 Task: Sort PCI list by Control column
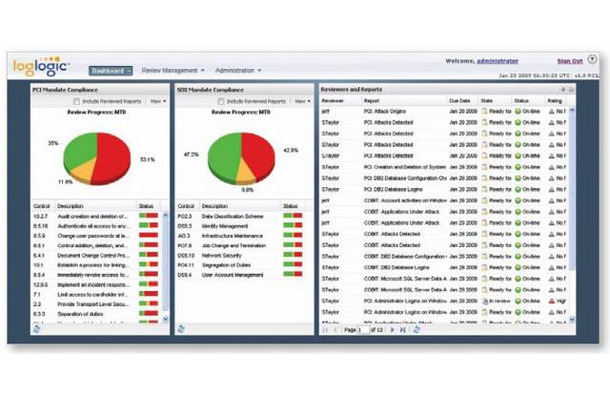(x=42, y=206)
